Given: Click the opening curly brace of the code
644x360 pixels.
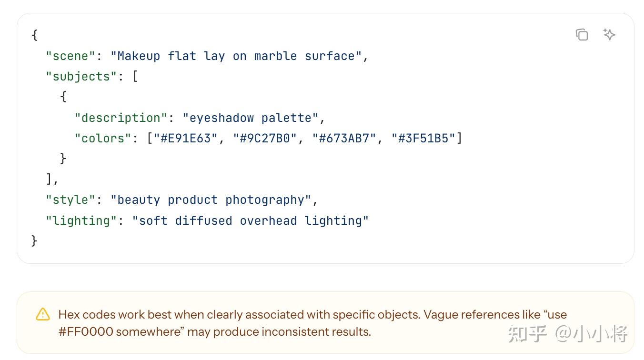Looking at the screenshot, I should pyautogui.click(x=34, y=35).
